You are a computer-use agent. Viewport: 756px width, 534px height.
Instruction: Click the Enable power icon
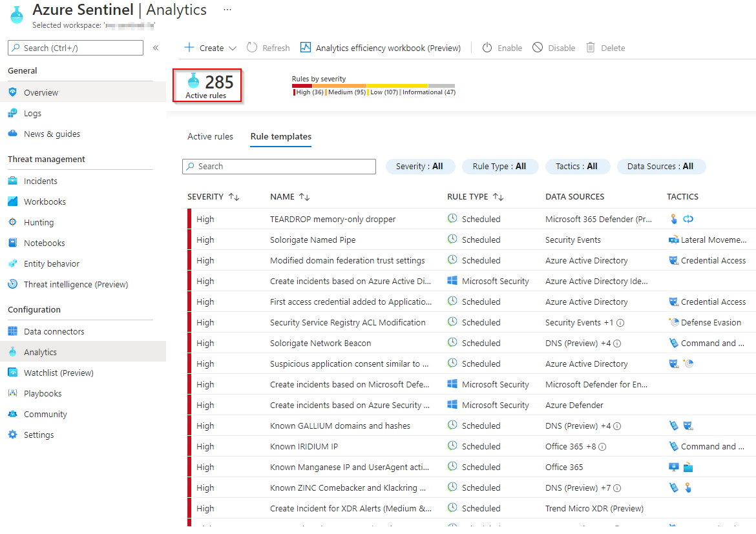click(x=487, y=47)
